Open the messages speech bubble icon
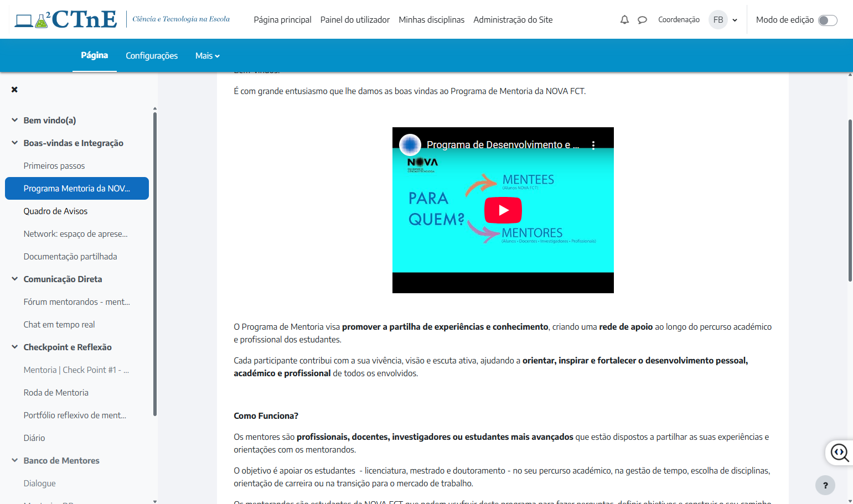This screenshot has width=853, height=504. pyautogui.click(x=642, y=20)
